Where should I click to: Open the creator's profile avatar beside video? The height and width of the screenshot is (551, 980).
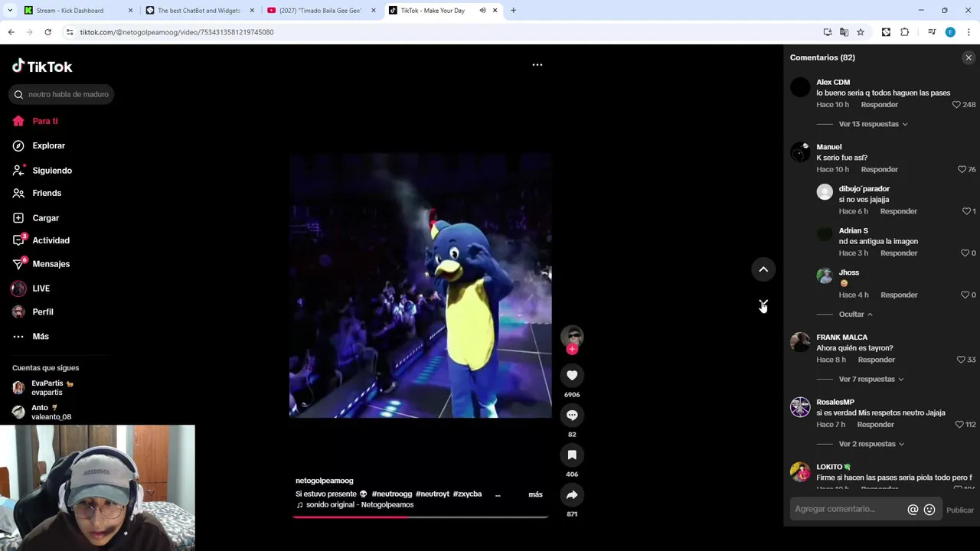click(x=572, y=336)
